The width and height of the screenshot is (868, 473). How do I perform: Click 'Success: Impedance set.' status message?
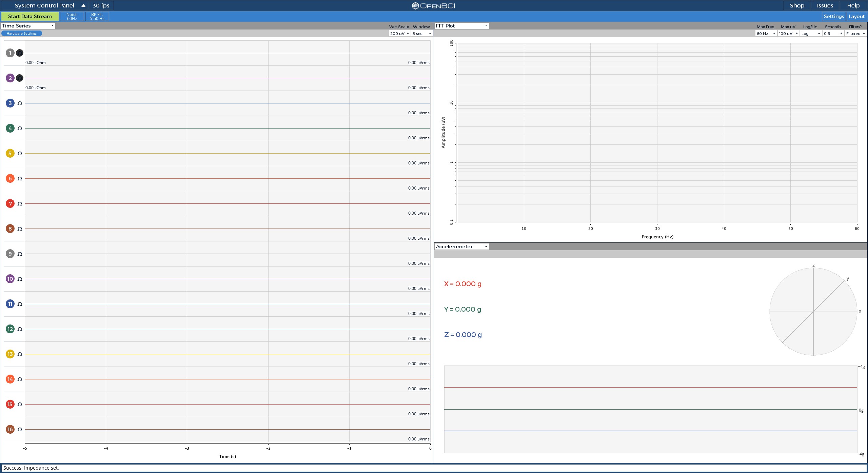31,468
